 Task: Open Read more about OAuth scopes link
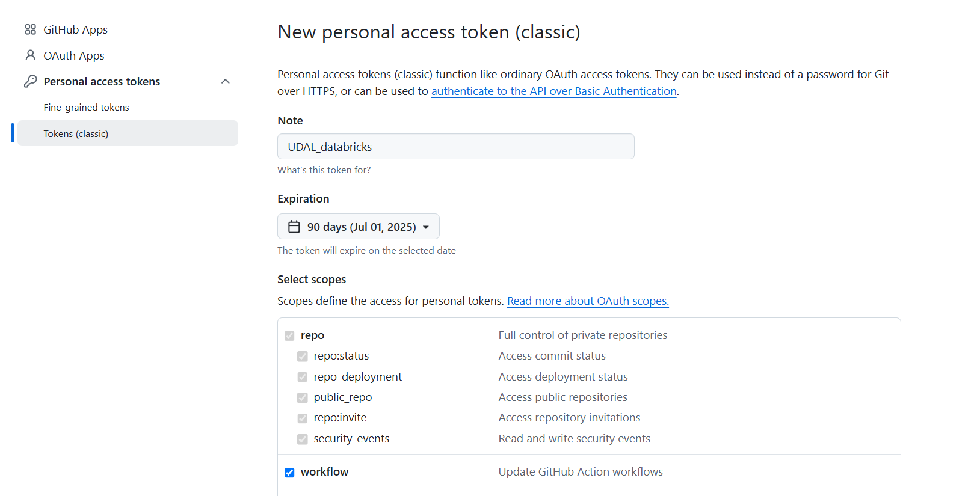click(x=588, y=301)
